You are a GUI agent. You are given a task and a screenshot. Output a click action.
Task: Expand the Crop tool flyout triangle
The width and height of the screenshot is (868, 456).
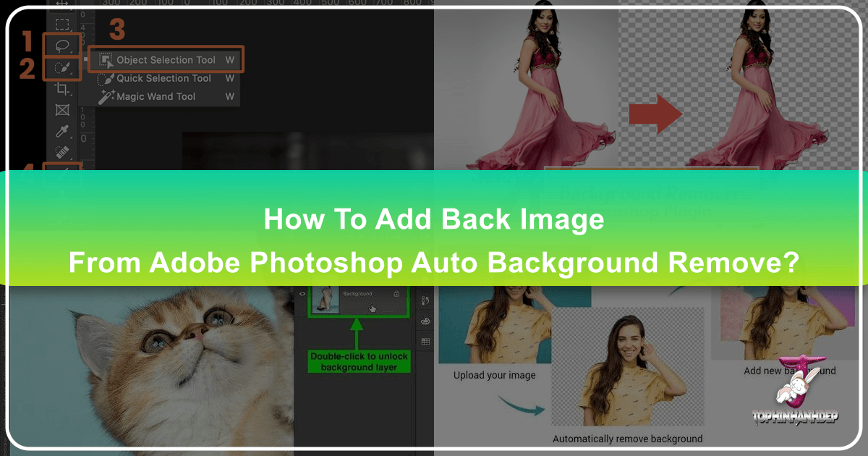point(71,95)
